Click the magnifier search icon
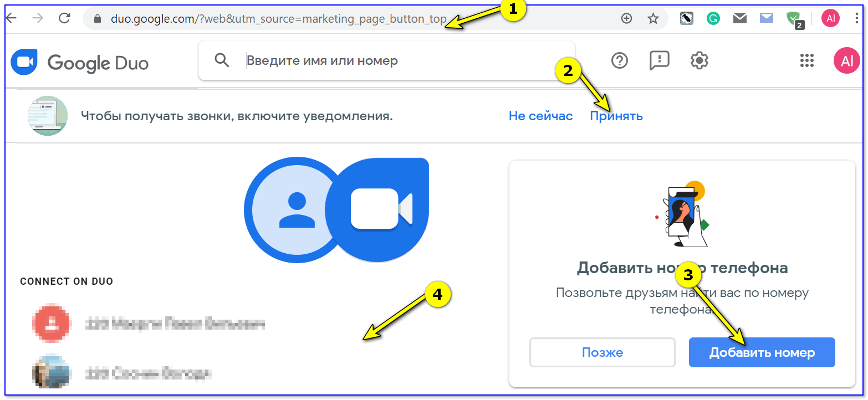This screenshot has width=868, height=400. coord(222,60)
